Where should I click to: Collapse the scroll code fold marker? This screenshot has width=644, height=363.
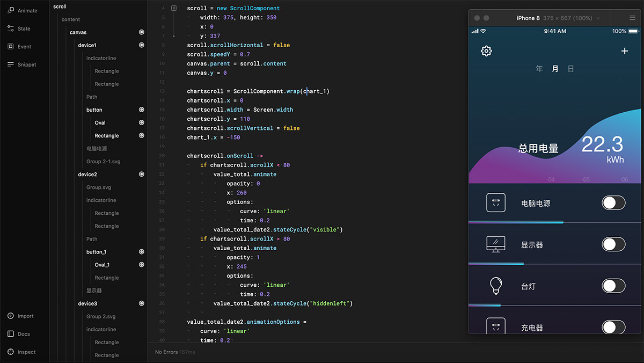174,9
